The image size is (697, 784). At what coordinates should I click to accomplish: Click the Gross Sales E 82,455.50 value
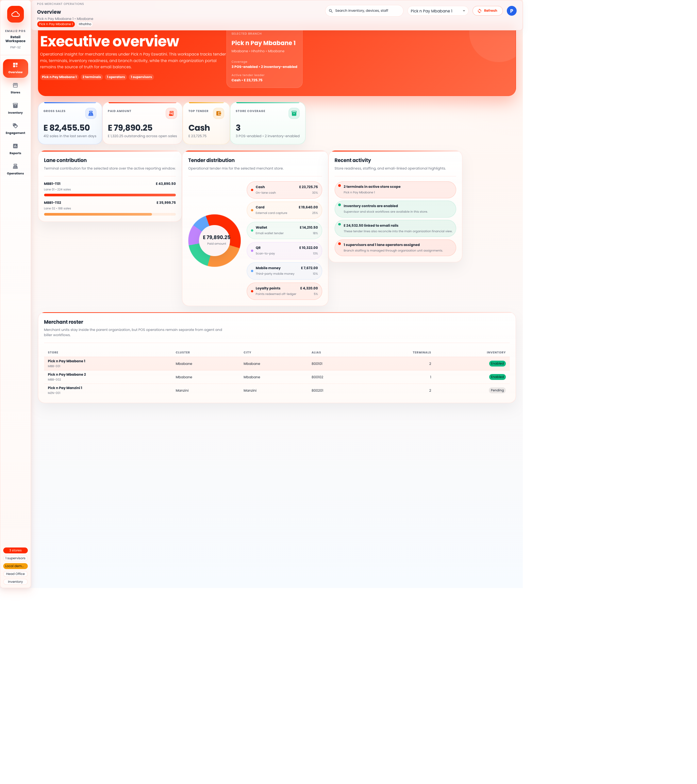pos(67,128)
